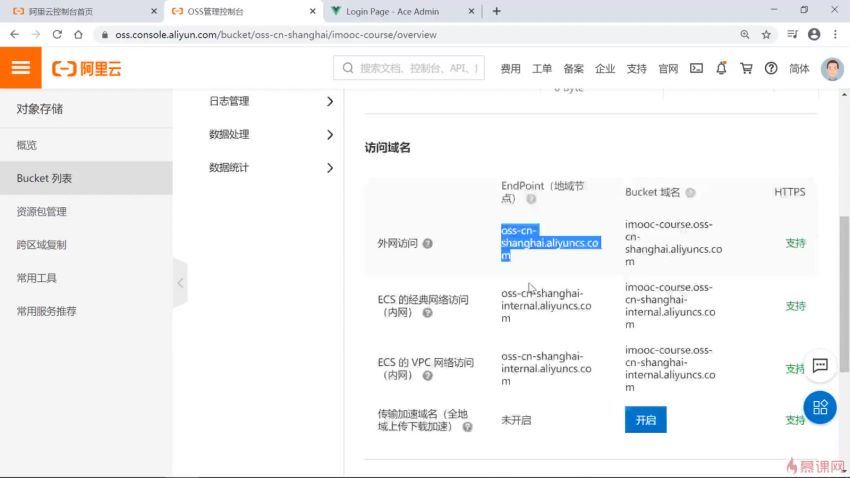The width and height of the screenshot is (850, 478).
Task: Switch to the 阿里云控制台首页 tab
Action: (80, 11)
